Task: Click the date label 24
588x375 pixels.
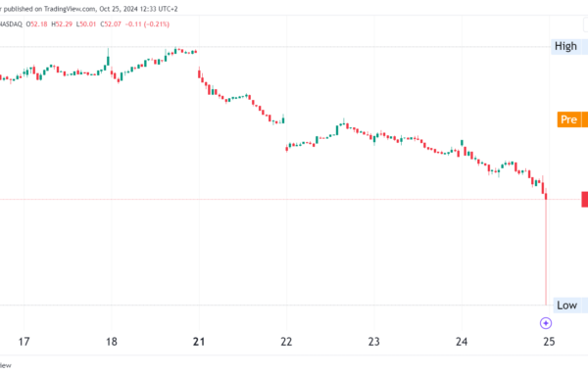Action: point(462,342)
